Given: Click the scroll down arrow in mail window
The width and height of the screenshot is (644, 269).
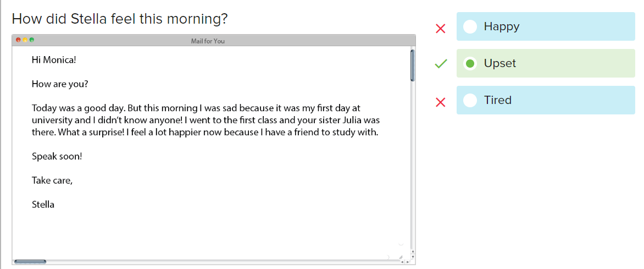Looking at the screenshot, I should [x=413, y=257].
